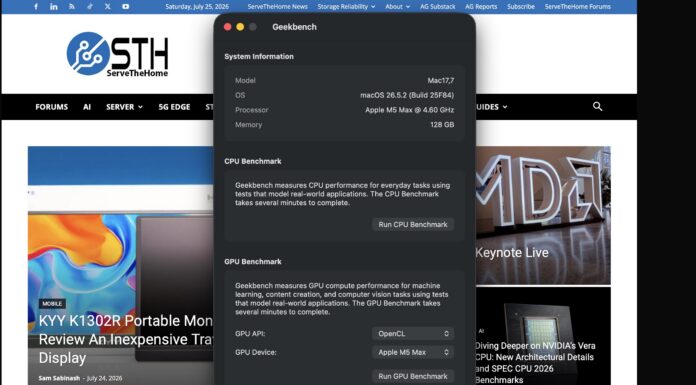The image size is (696, 385).
Task: Open the YouTube icon link
Action: (126, 7)
